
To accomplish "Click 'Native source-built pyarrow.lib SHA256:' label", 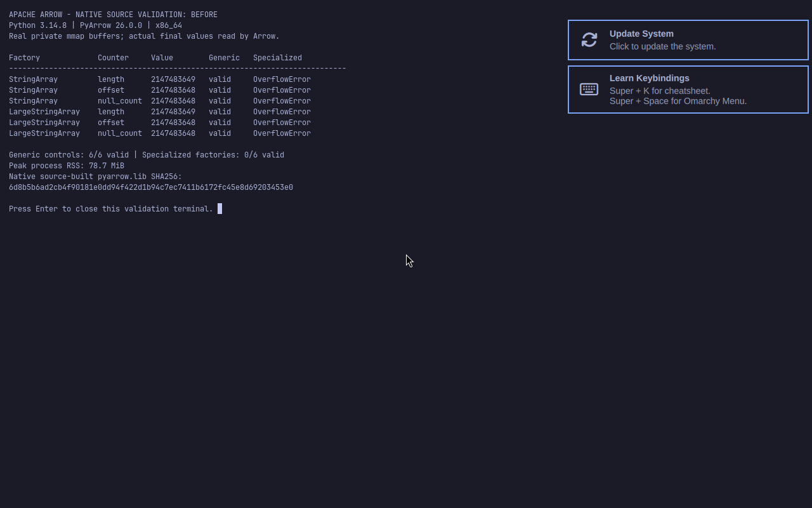I will point(95,177).
